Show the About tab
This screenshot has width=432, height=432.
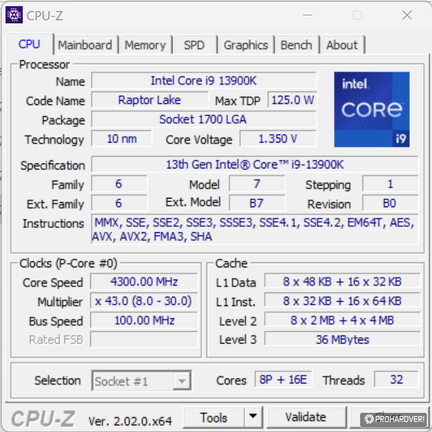[342, 45]
